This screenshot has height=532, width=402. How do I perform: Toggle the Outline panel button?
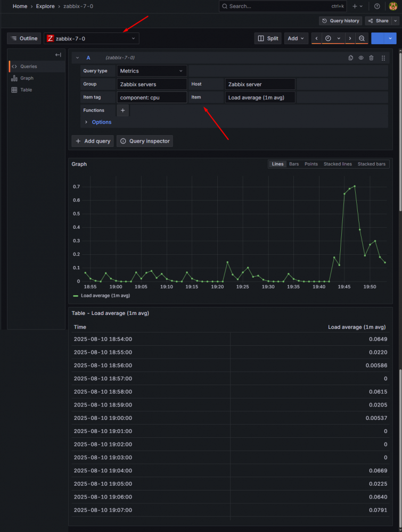[x=24, y=38]
